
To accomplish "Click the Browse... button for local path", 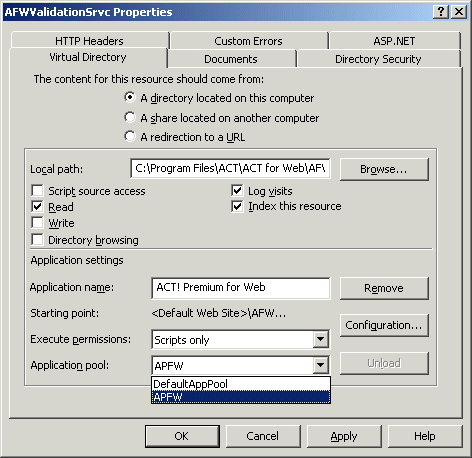I will coord(384,169).
